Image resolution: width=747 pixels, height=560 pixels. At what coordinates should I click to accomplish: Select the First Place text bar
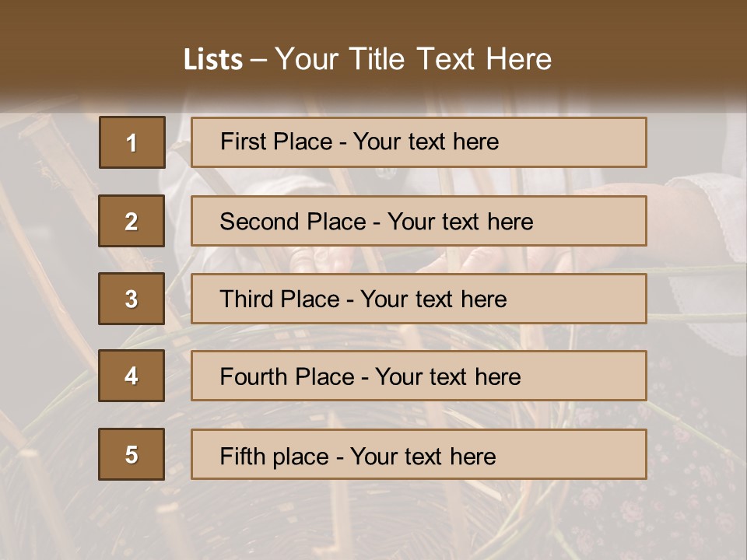(419, 142)
